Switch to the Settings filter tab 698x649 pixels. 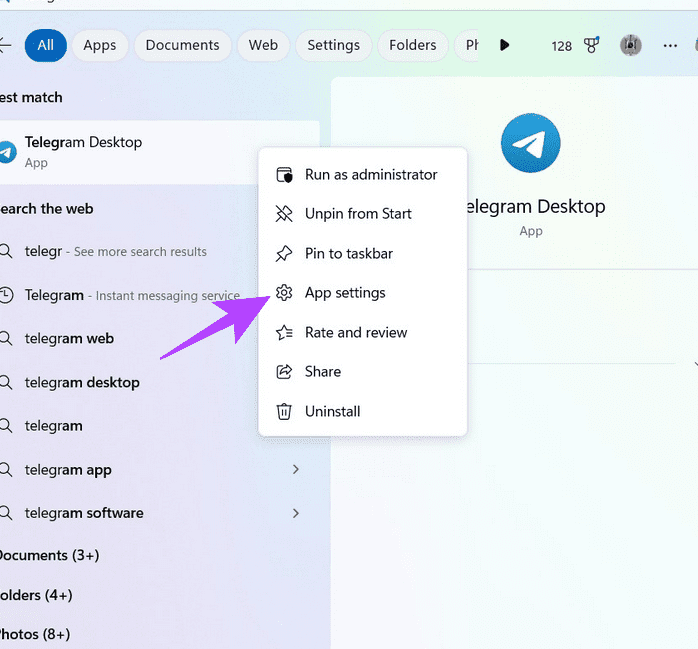click(333, 45)
